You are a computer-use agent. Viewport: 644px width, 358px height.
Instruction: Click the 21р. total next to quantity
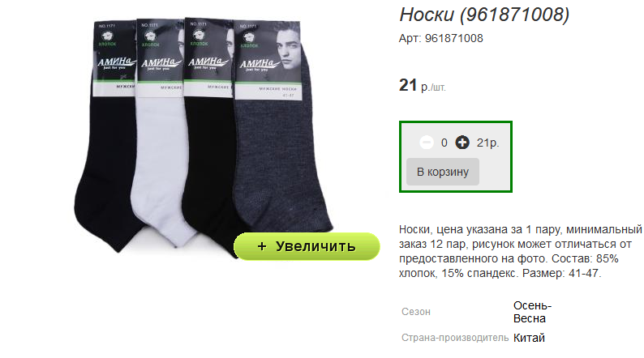(488, 143)
